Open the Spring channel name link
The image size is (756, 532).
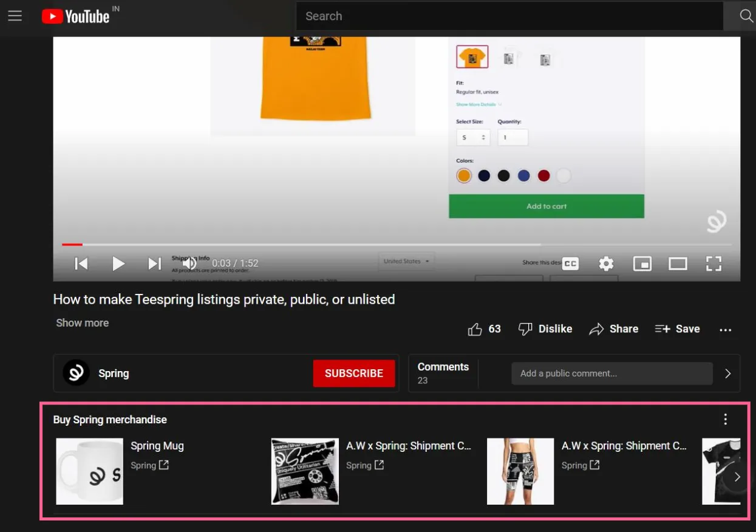(x=114, y=373)
